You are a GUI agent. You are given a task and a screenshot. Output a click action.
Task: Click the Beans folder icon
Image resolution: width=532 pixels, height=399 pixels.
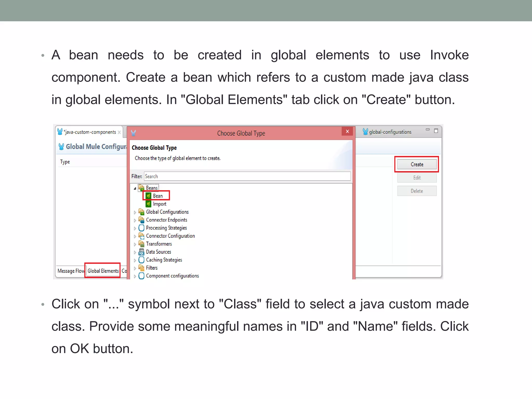(141, 188)
